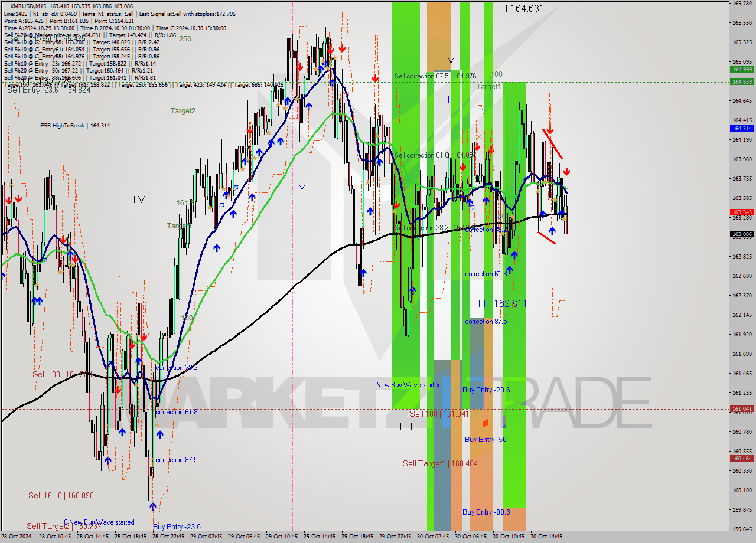756x543 pixels.
Task: Click the red 161.041 price tag
Action: [x=742, y=408]
